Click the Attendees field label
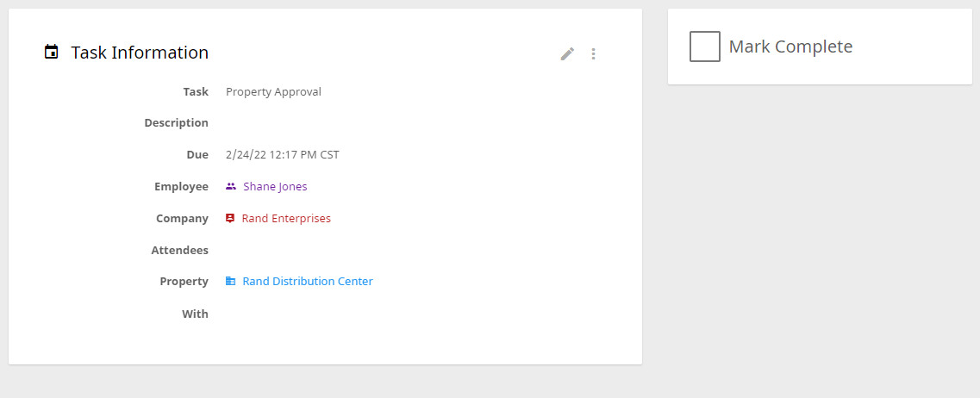Screen dimensions: 980x398 [180, 250]
